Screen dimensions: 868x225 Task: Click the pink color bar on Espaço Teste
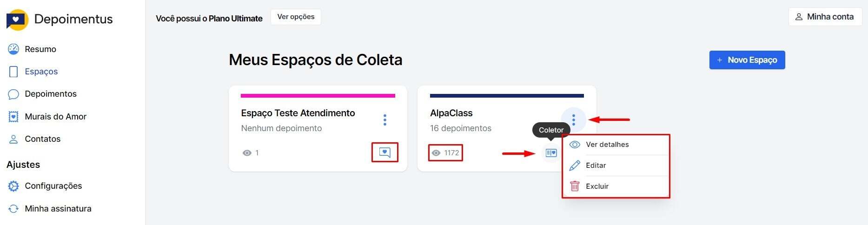[x=318, y=96]
